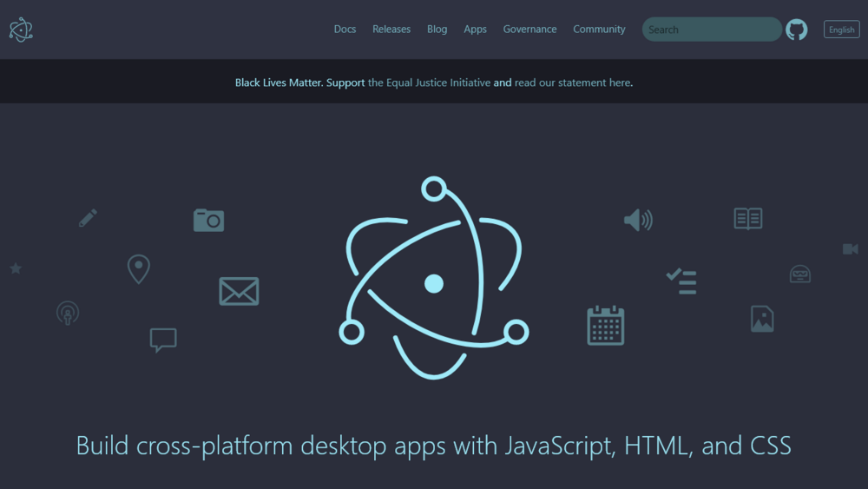Click the video camera icon
The height and width of the screenshot is (489, 868).
(851, 249)
